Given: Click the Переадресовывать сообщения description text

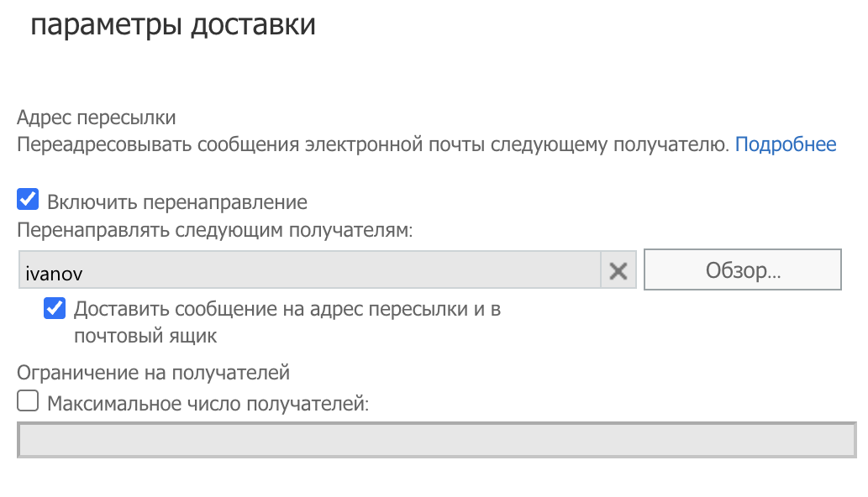Looking at the screenshot, I should (x=168, y=144).
